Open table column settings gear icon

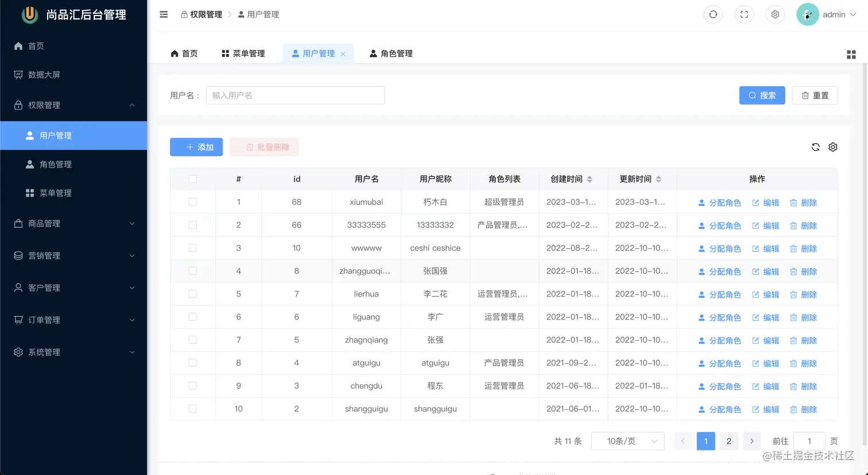coord(833,147)
